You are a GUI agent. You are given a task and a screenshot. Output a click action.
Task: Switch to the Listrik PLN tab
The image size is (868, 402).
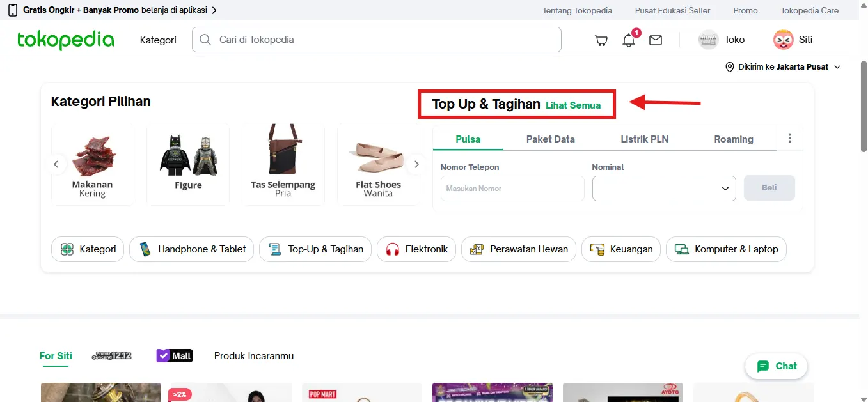(644, 139)
